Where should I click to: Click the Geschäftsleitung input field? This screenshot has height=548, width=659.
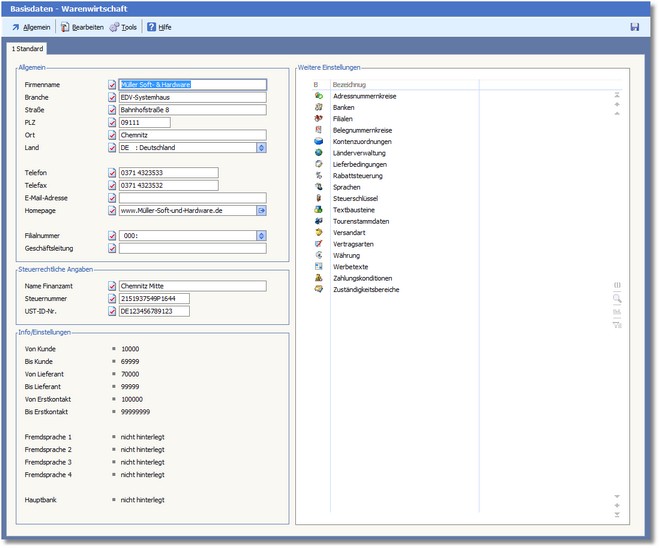[x=192, y=248]
